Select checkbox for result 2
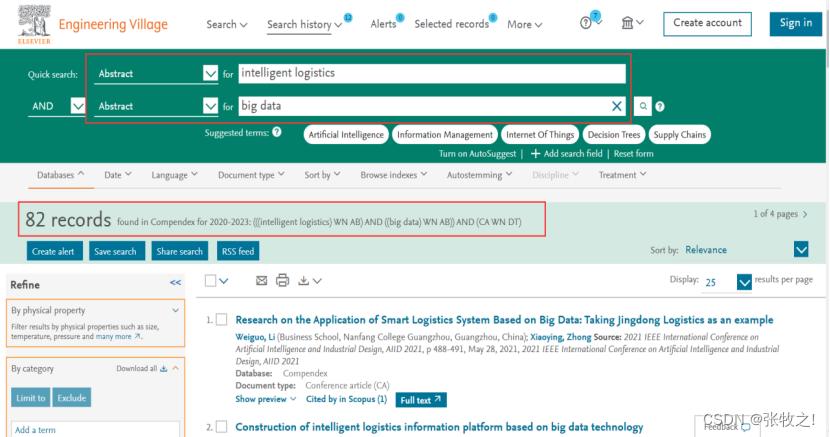Screen dimensions: 830x437 click(222, 426)
